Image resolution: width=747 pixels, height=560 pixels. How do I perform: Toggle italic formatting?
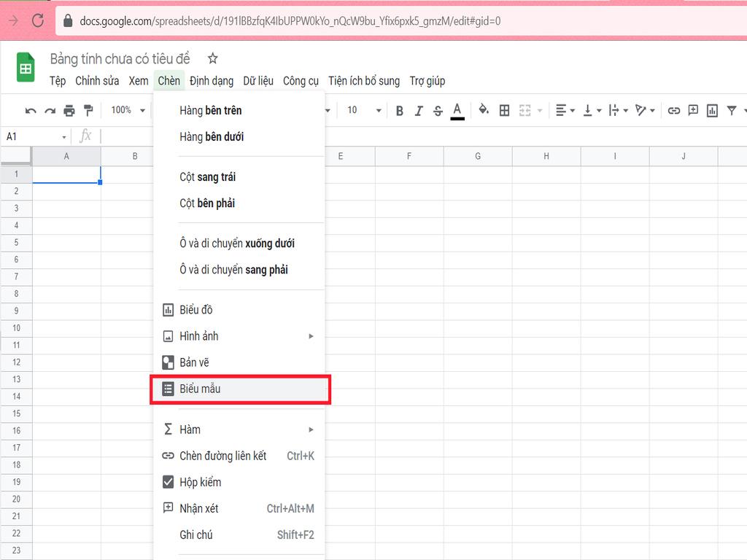[x=418, y=110]
